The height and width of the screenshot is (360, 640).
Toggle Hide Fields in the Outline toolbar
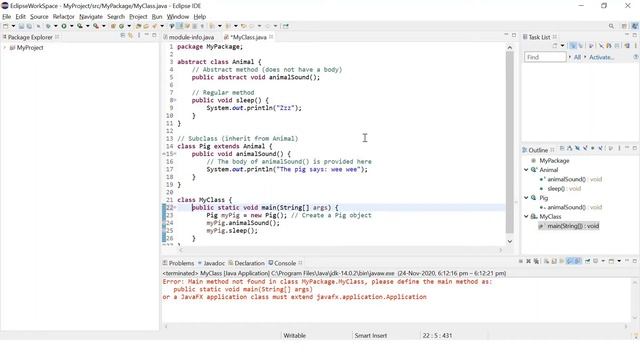(577, 148)
